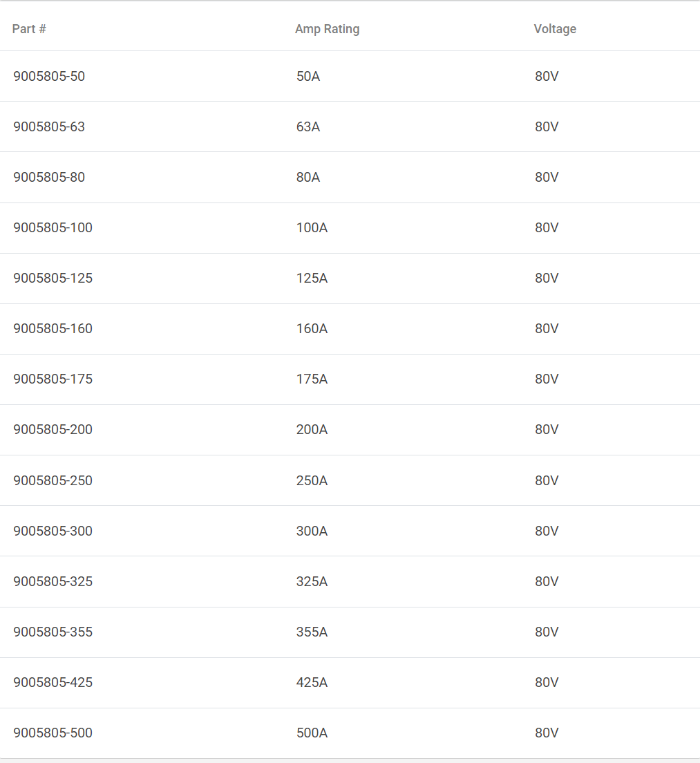Image resolution: width=700 pixels, height=763 pixels.
Task: Click the Amp Rating column header
Action: [x=327, y=29]
